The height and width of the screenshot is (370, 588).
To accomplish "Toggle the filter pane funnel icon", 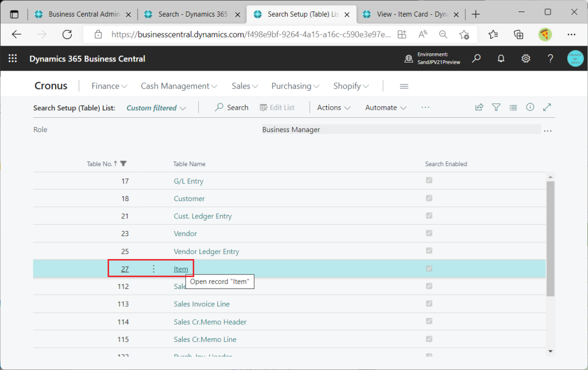I will tap(496, 107).
